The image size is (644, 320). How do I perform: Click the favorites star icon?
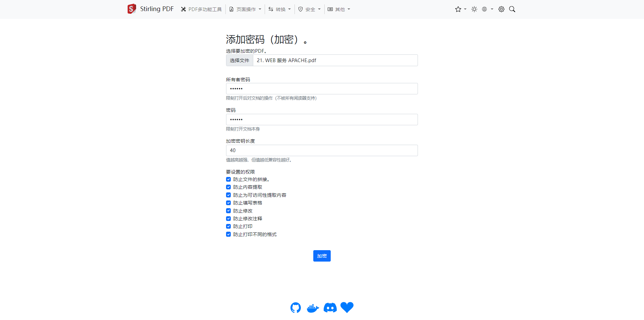point(458,9)
